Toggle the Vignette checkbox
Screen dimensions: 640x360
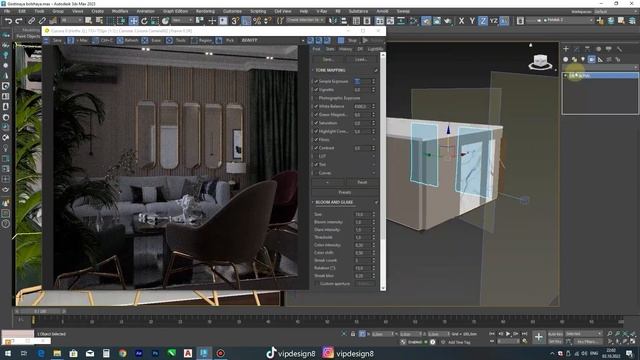point(316,89)
